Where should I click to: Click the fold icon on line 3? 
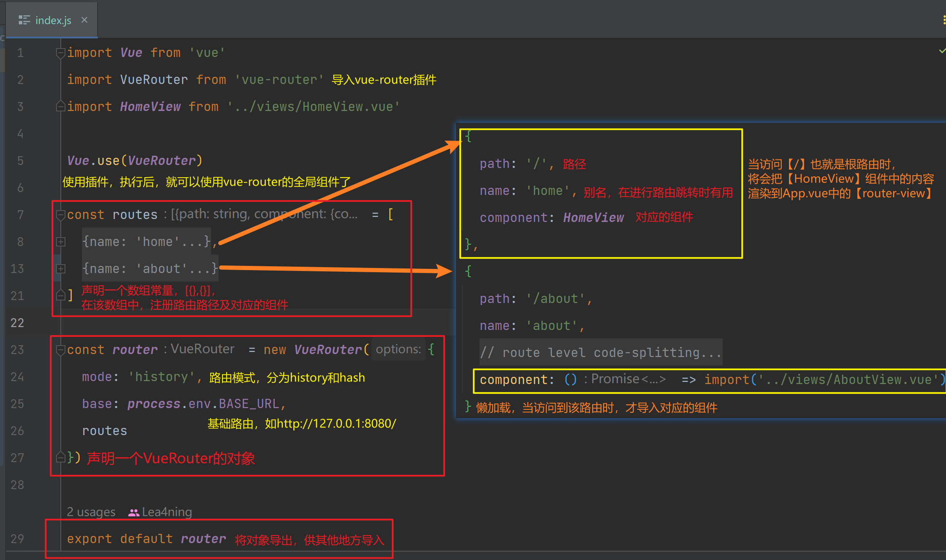pyautogui.click(x=60, y=106)
